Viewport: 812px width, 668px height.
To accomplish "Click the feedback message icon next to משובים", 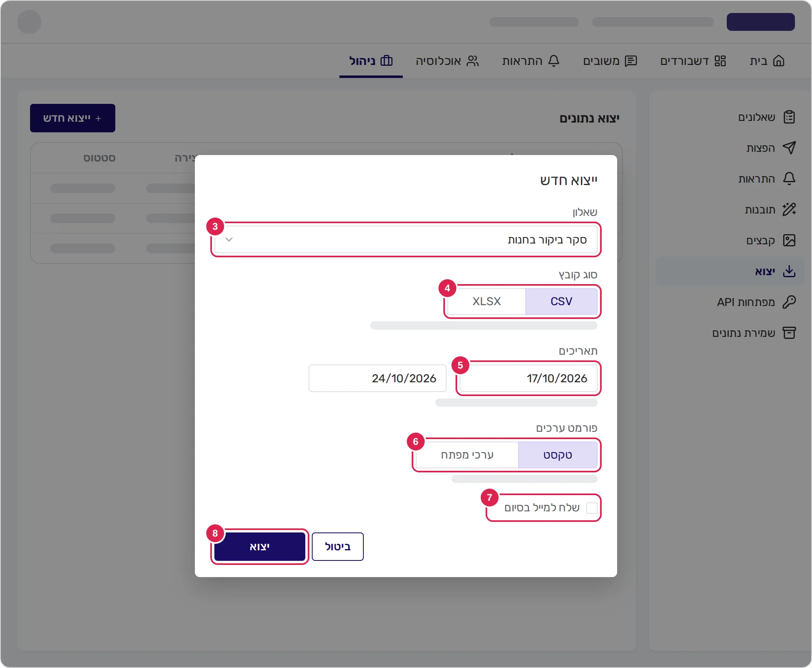I will 631,61.
